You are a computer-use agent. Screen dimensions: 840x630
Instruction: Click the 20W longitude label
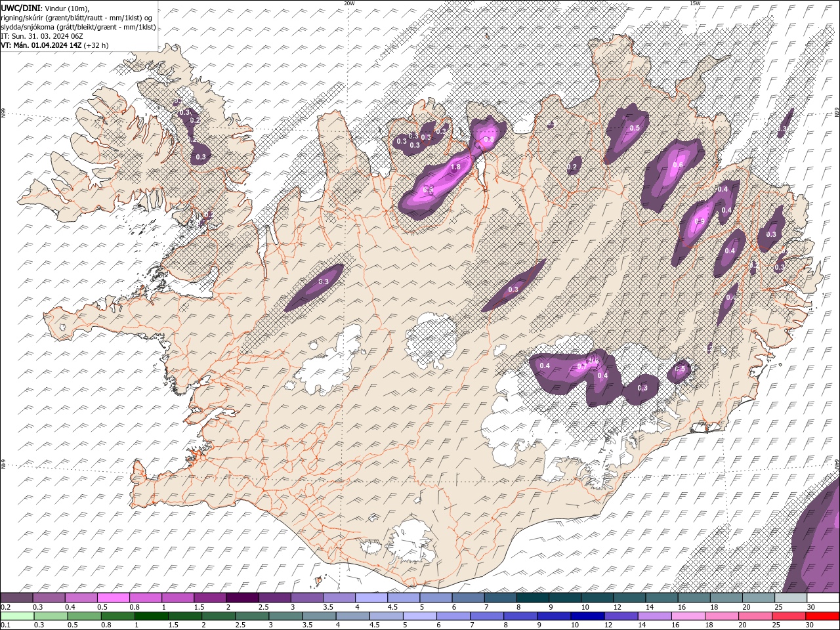[x=349, y=3]
